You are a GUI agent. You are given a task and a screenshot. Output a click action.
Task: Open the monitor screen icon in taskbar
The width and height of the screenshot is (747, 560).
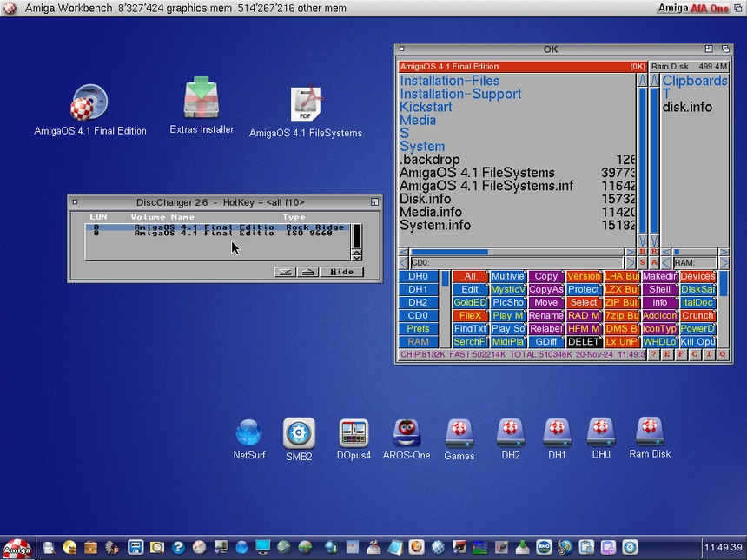tap(262, 548)
